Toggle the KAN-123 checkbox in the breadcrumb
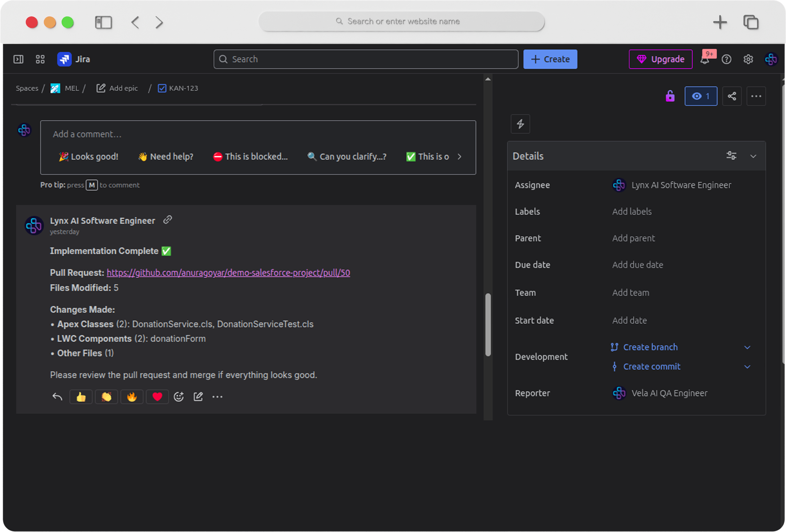This screenshot has width=786, height=532. point(162,88)
